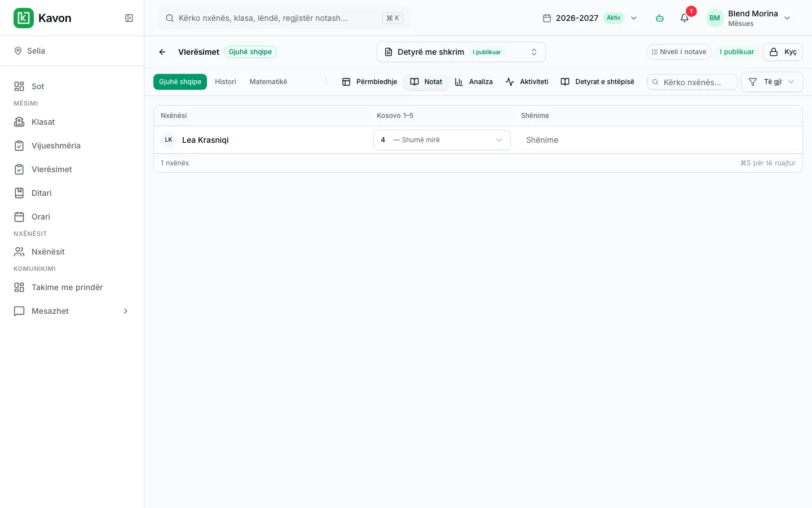Open the Të gjithë filter dropdown
The height and width of the screenshot is (508, 812).
point(771,82)
